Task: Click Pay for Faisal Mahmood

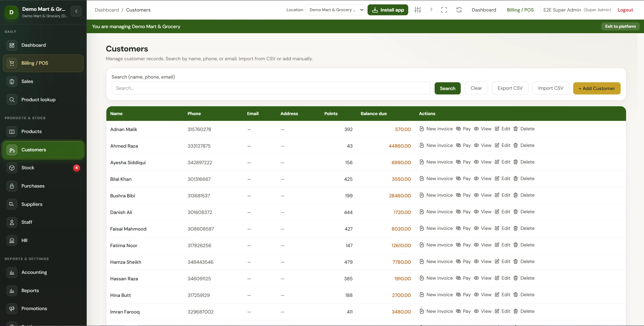Action: click(x=463, y=228)
